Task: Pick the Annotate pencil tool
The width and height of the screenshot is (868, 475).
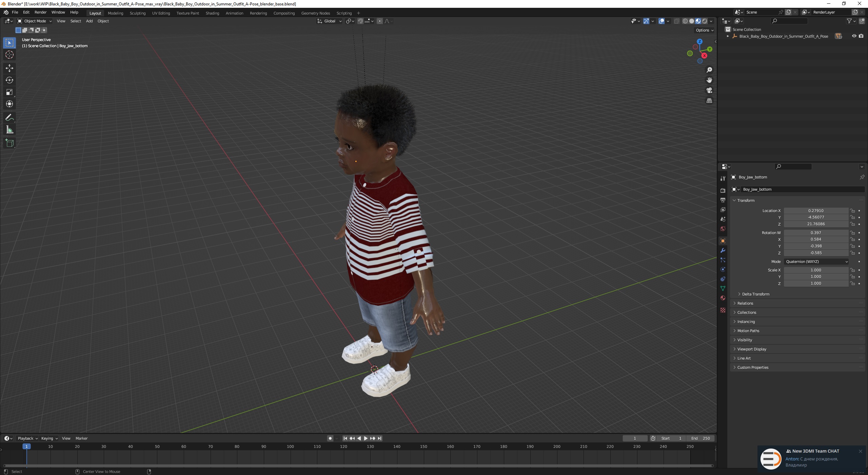Action: (9, 118)
